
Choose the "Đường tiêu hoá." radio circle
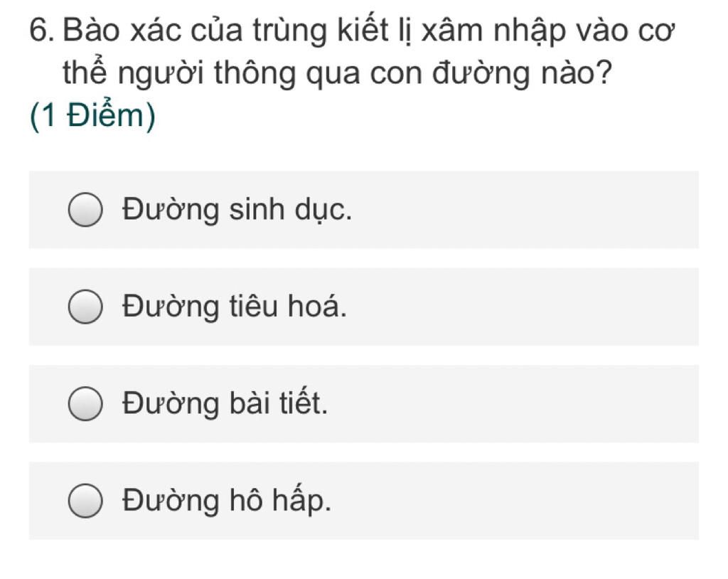click(x=85, y=307)
